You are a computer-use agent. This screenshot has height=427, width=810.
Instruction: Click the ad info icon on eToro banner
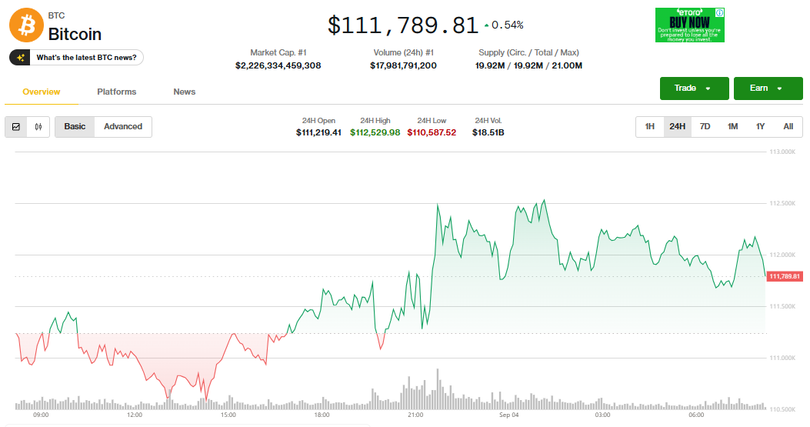720,13
